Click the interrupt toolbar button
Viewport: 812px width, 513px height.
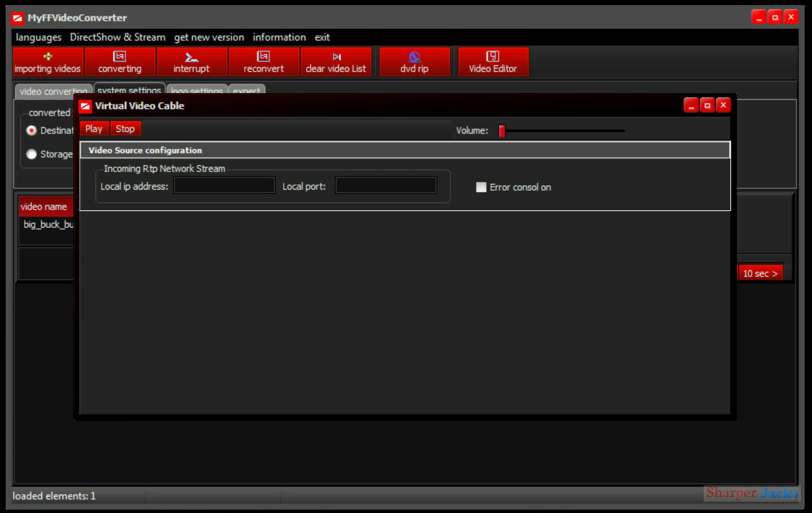click(x=191, y=62)
